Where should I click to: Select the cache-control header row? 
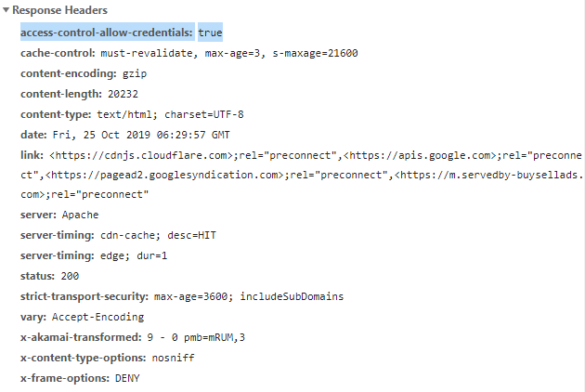pos(186,54)
